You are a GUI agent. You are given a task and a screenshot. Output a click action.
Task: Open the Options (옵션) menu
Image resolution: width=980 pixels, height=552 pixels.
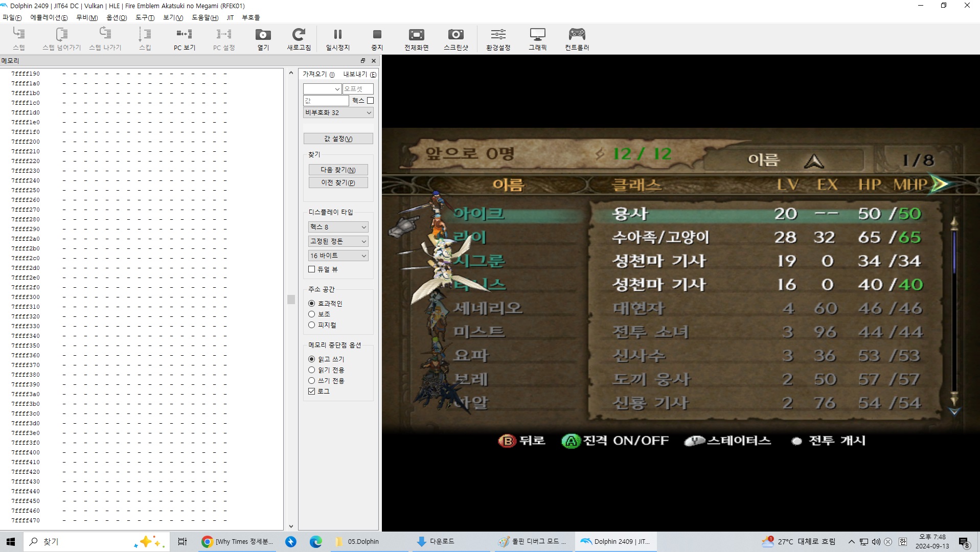tap(117, 17)
